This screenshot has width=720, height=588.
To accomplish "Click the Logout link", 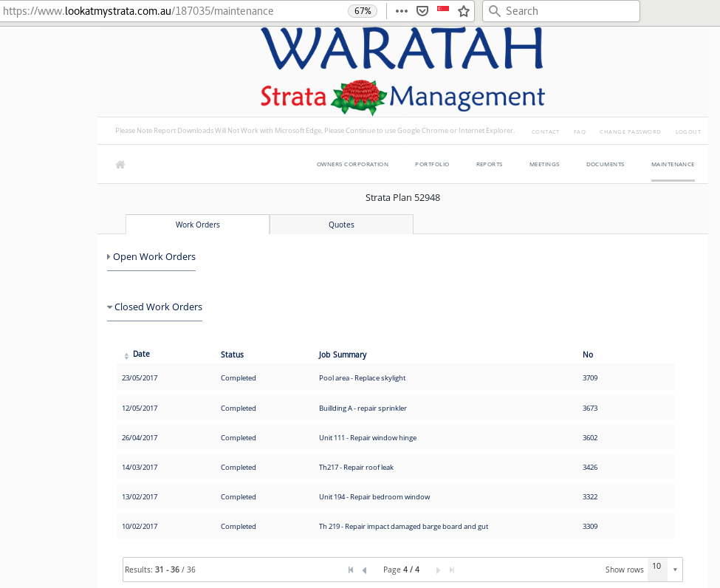I will [x=688, y=131].
